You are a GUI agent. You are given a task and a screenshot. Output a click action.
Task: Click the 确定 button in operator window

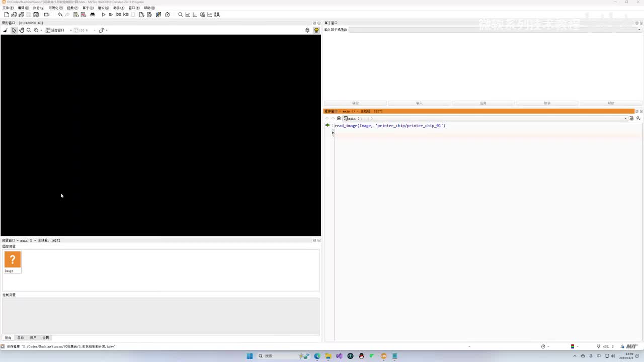click(x=356, y=103)
